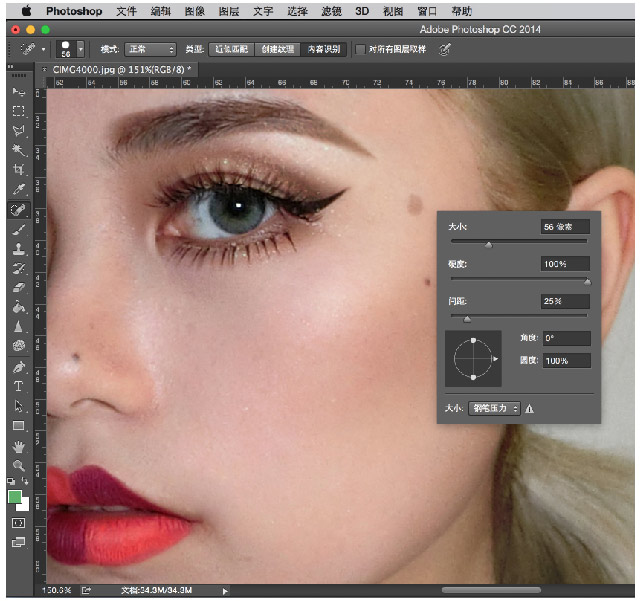
Task: Open the 模式 blend mode dropdown
Action: tap(151, 49)
